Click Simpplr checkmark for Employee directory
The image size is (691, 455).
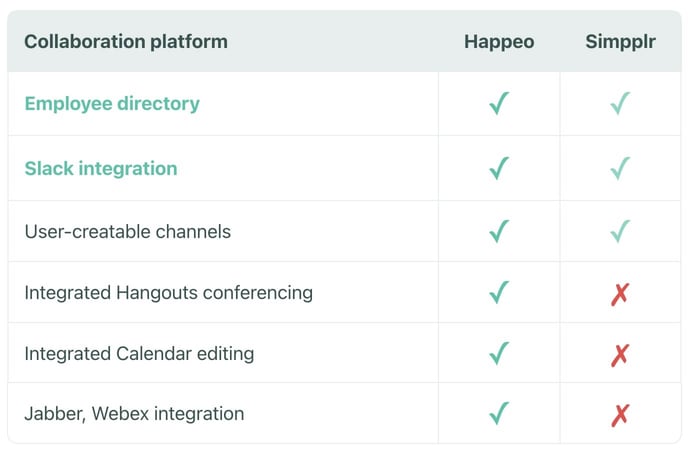click(620, 104)
